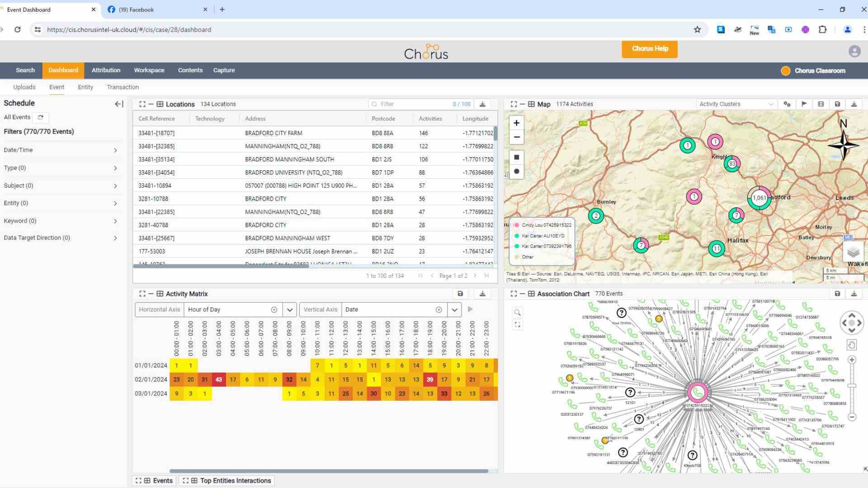This screenshot has height=488, width=868.
Task: Select the pan hand tool in chart
Action: (852, 345)
